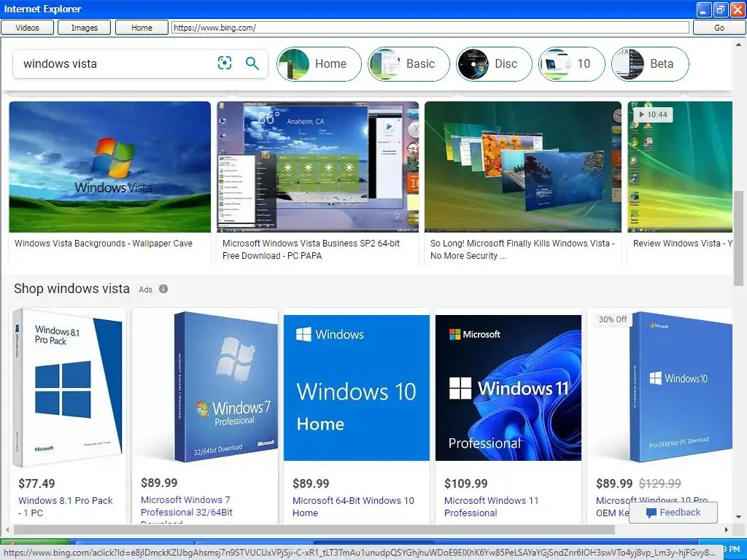Click the horizontal scroll left arrow
747x560 pixels.
tap(7, 529)
